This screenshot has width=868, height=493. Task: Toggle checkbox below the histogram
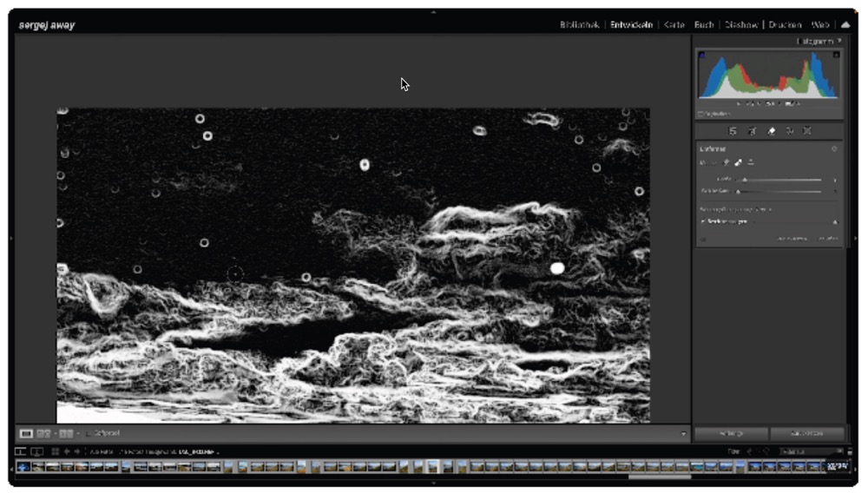point(700,114)
